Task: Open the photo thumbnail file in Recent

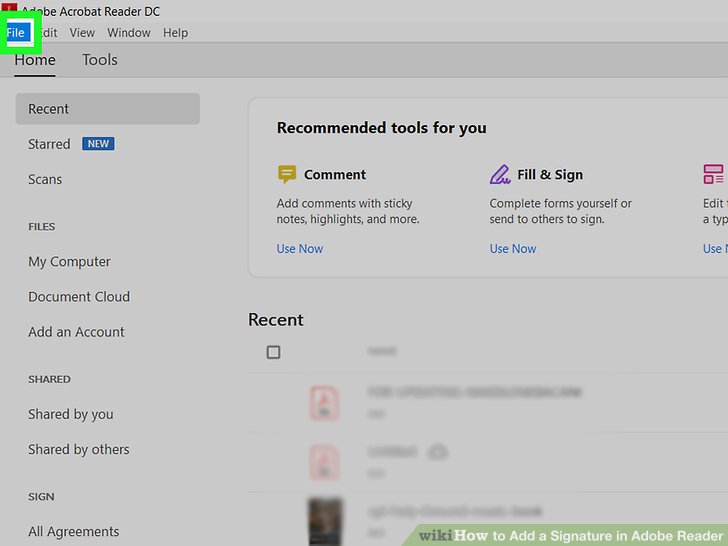Action: (325, 521)
